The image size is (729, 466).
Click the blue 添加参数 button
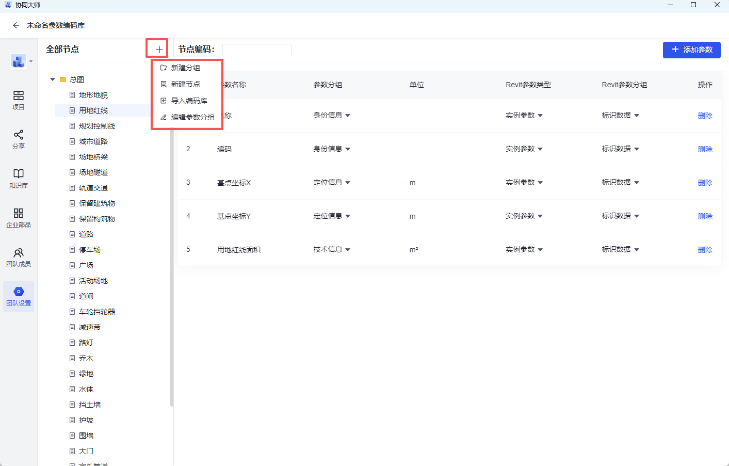(691, 49)
